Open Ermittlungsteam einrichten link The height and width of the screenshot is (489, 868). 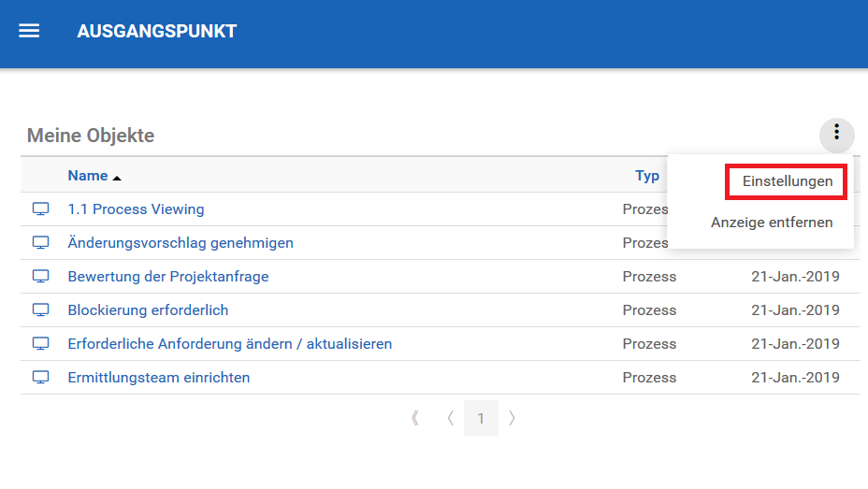(159, 378)
